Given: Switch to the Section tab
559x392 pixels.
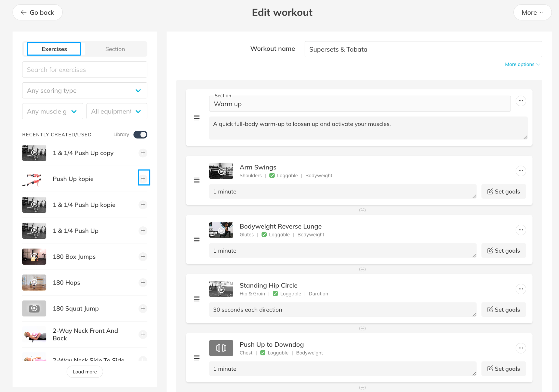Looking at the screenshot, I should coord(115,49).
